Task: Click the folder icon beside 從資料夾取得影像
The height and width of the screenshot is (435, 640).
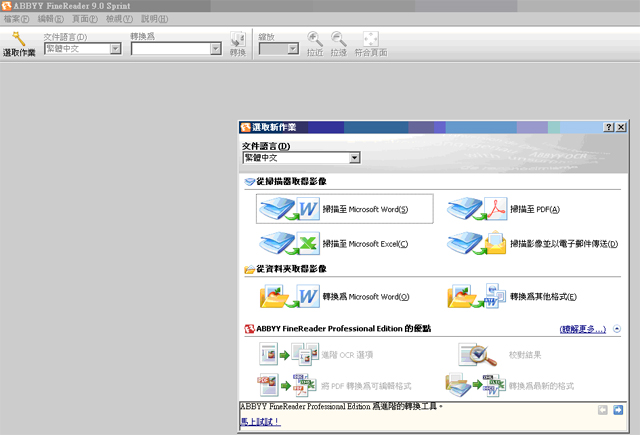Action: click(x=249, y=269)
